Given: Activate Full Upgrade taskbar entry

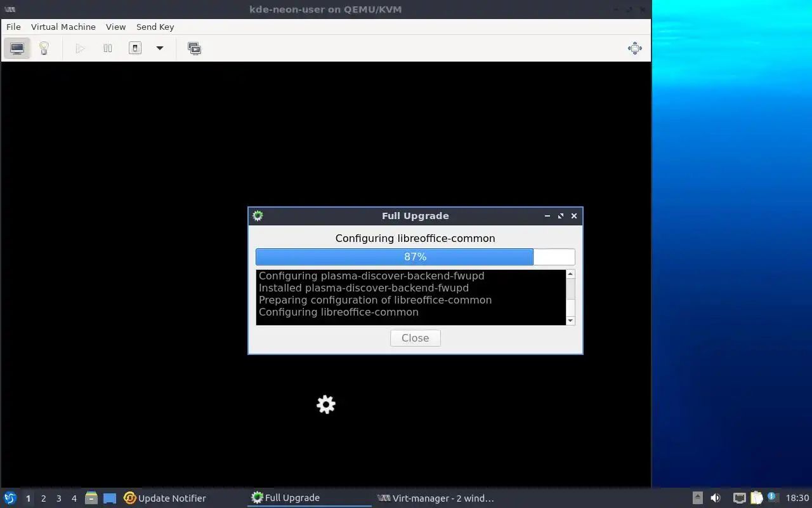Looking at the screenshot, I should point(310,498).
